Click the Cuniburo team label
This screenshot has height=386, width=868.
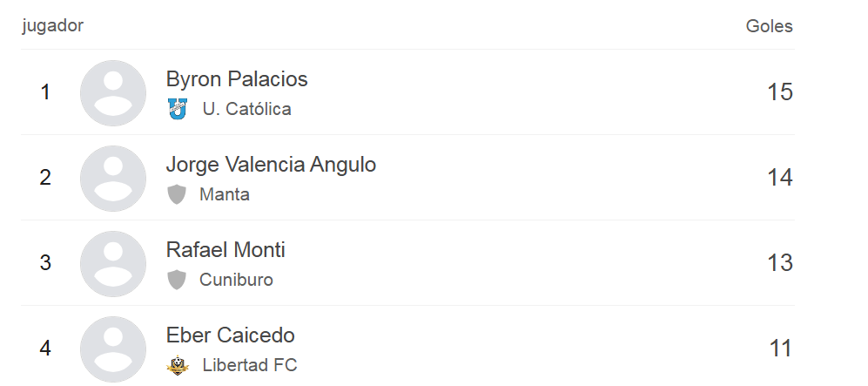pyautogui.click(x=236, y=280)
